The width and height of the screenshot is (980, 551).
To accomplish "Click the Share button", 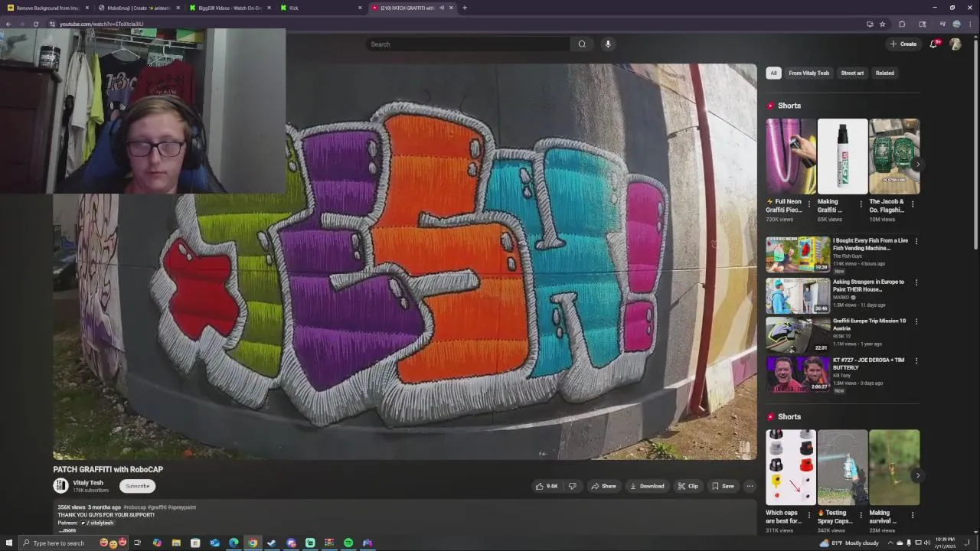I will coord(603,486).
